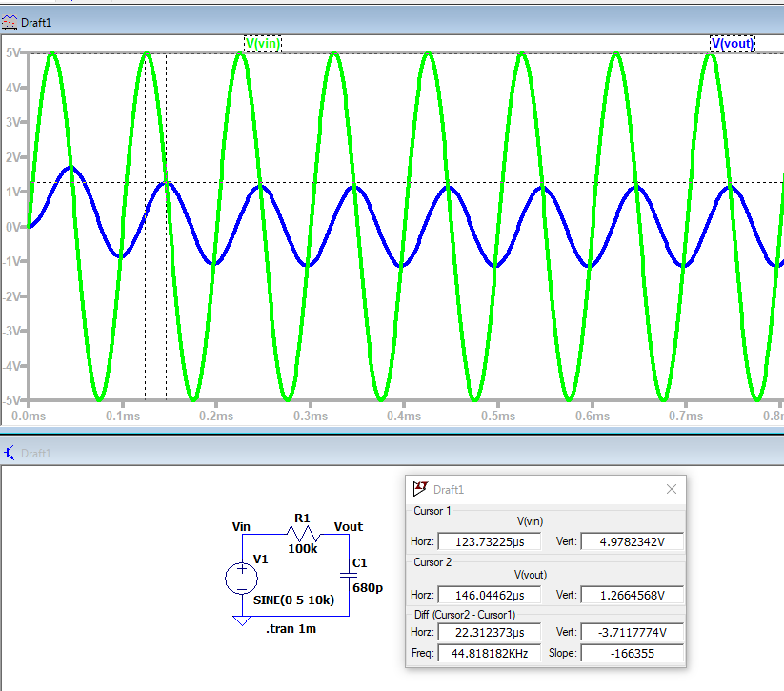Click the ground symbol under V1
The image size is (784, 691).
pyautogui.click(x=241, y=620)
